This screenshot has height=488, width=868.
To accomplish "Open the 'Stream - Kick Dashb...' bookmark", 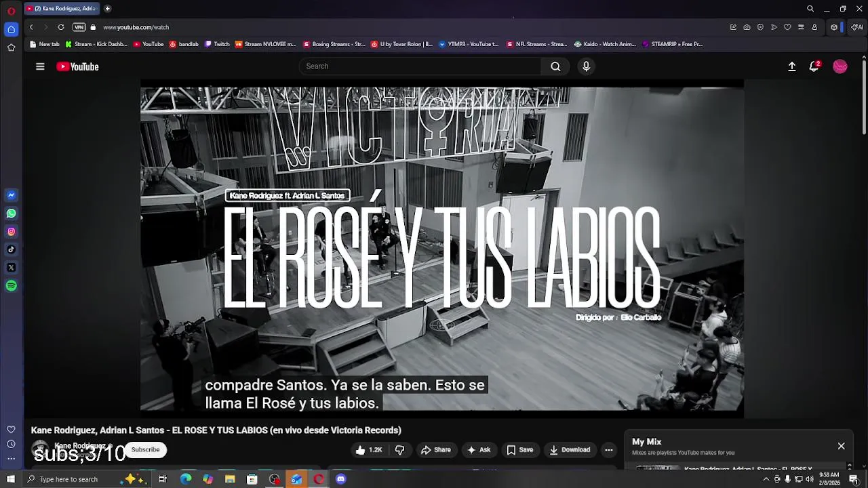I will (96, 44).
